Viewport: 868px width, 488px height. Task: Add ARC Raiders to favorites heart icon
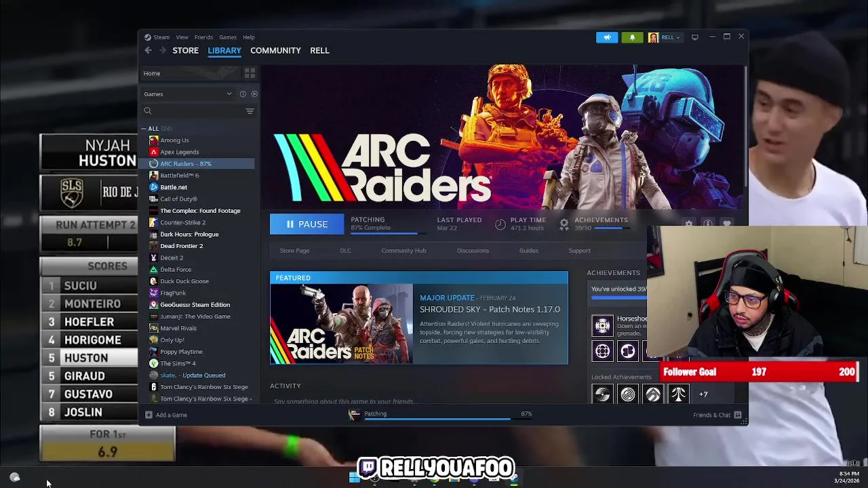click(727, 224)
